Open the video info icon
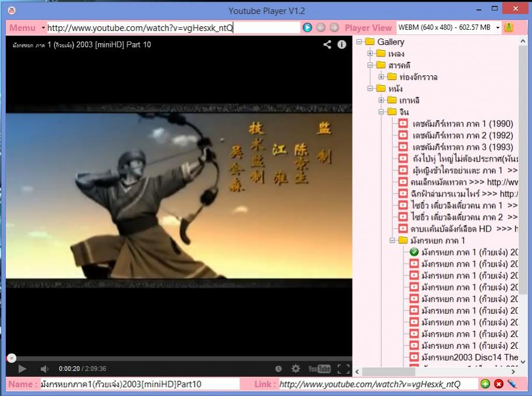This screenshot has height=396, width=532. coord(341,44)
